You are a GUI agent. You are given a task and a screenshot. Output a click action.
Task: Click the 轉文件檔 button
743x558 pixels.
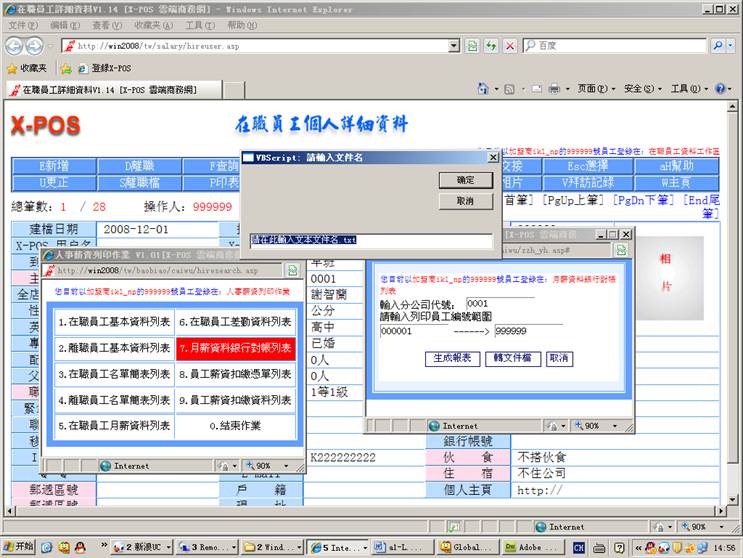click(x=513, y=358)
